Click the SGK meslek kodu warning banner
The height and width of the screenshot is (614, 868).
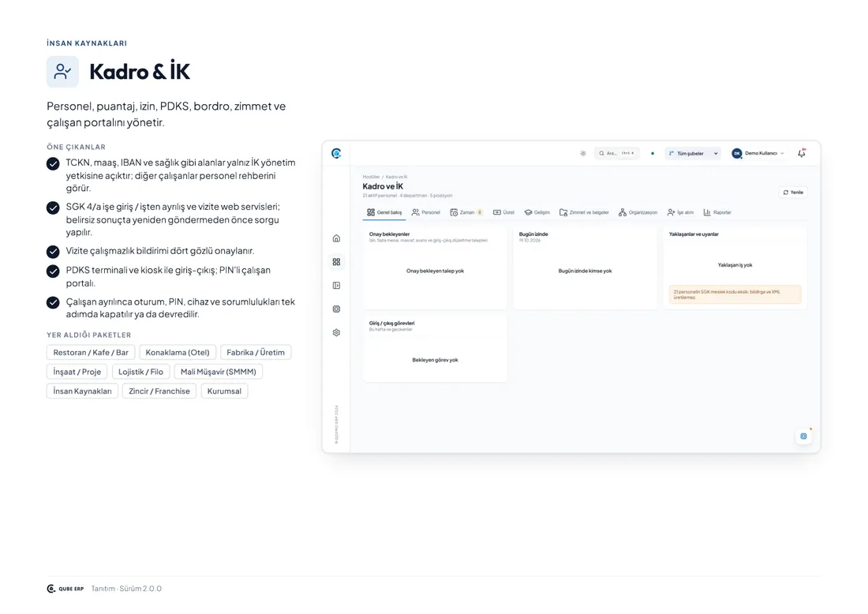click(x=735, y=294)
